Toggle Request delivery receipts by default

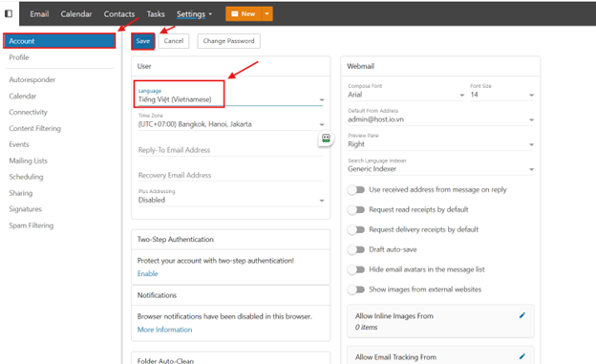[x=356, y=229]
